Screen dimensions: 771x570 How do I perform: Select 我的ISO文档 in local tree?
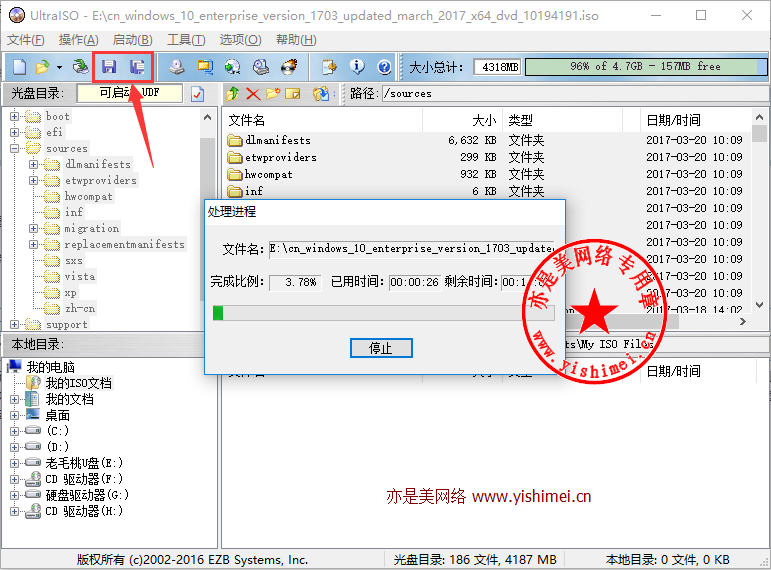(x=79, y=383)
